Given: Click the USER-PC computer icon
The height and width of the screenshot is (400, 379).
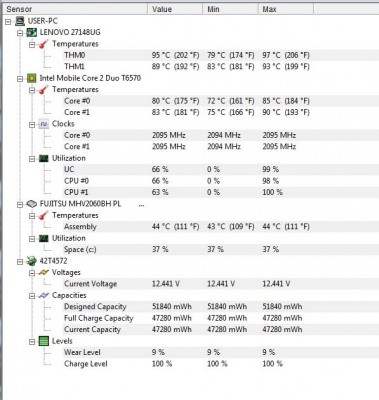Looking at the screenshot, I should [20, 21].
